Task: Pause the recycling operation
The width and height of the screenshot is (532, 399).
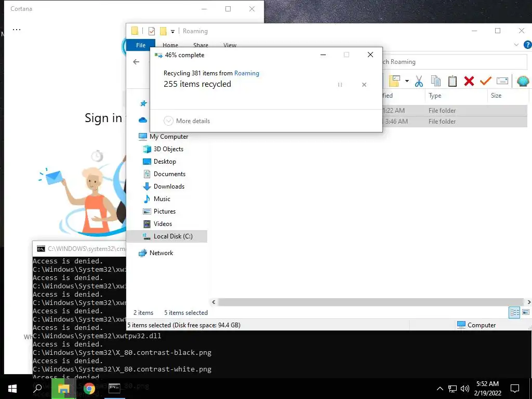Action: point(340,85)
